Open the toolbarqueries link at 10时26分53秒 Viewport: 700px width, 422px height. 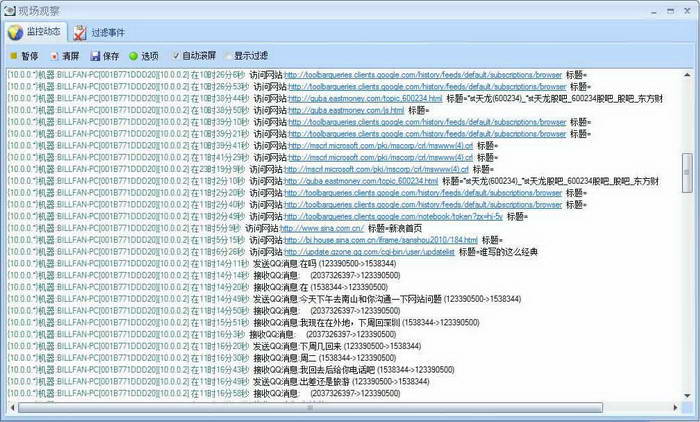click(427, 87)
